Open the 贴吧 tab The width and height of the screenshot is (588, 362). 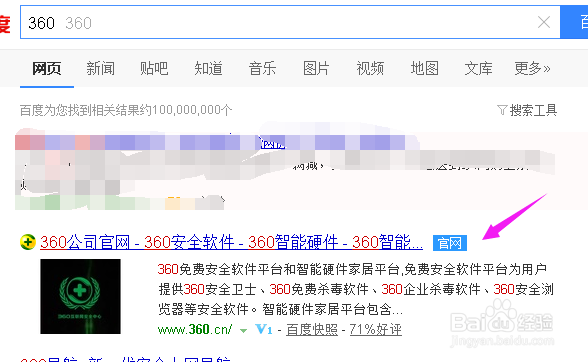click(x=154, y=69)
